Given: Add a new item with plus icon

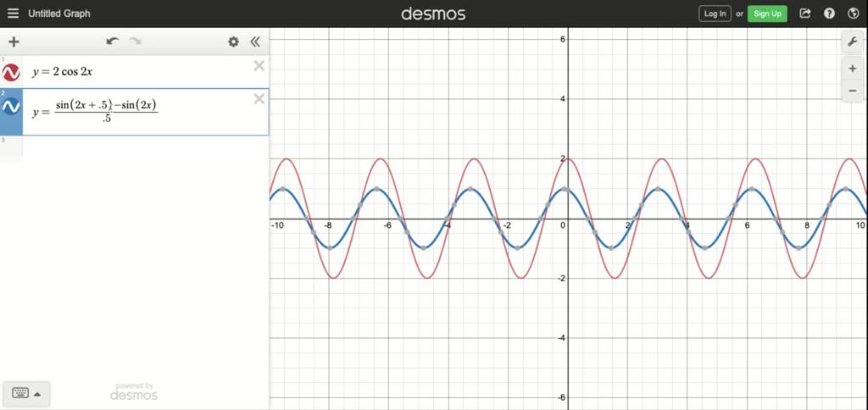Looking at the screenshot, I should pyautogui.click(x=14, y=42).
